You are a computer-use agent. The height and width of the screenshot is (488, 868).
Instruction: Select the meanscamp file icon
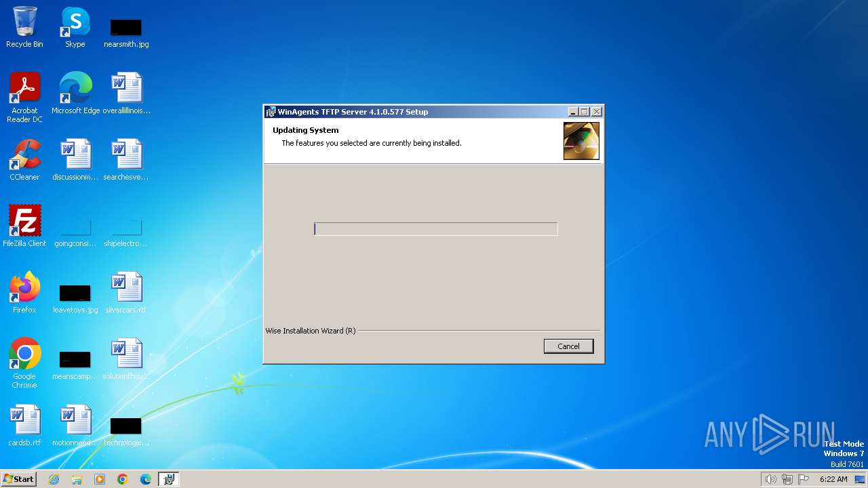point(75,365)
